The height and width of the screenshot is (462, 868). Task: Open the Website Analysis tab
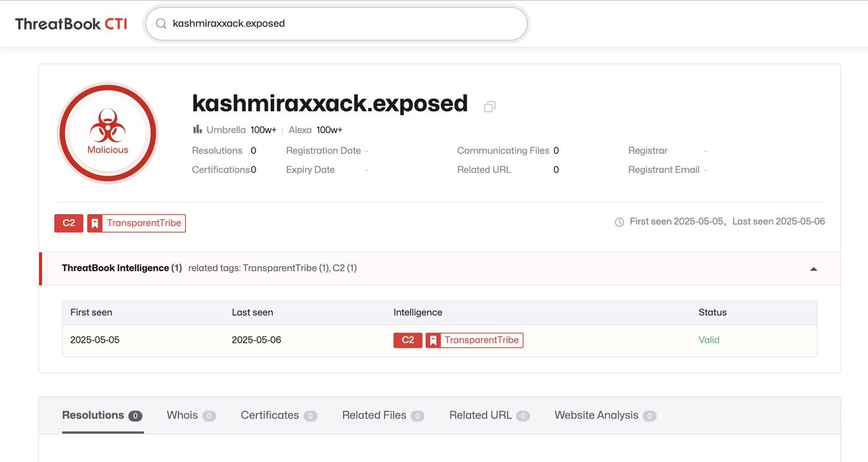(x=596, y=415)
